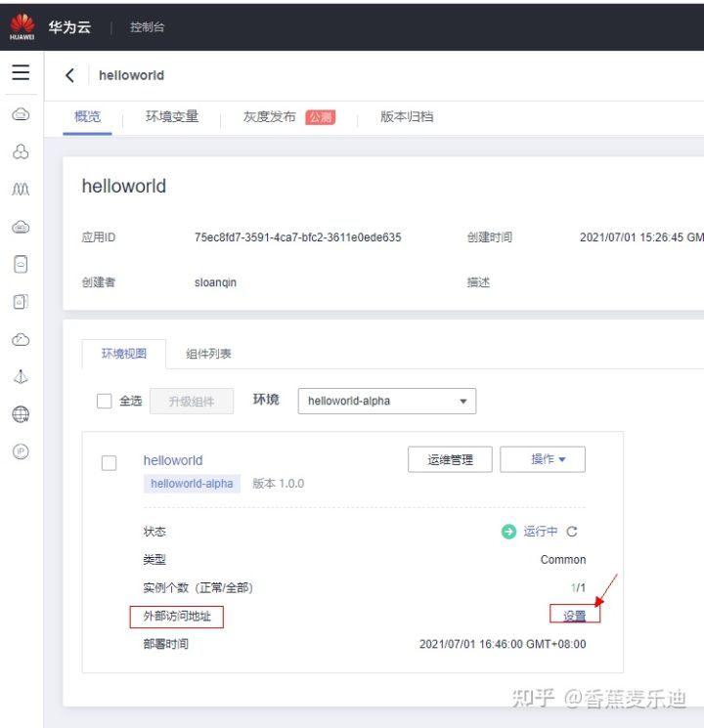The height and width of the screenshot is (728, 704).
Task: Go back using the left chevron
Action: pyautogui.click(x=69, y=75)
